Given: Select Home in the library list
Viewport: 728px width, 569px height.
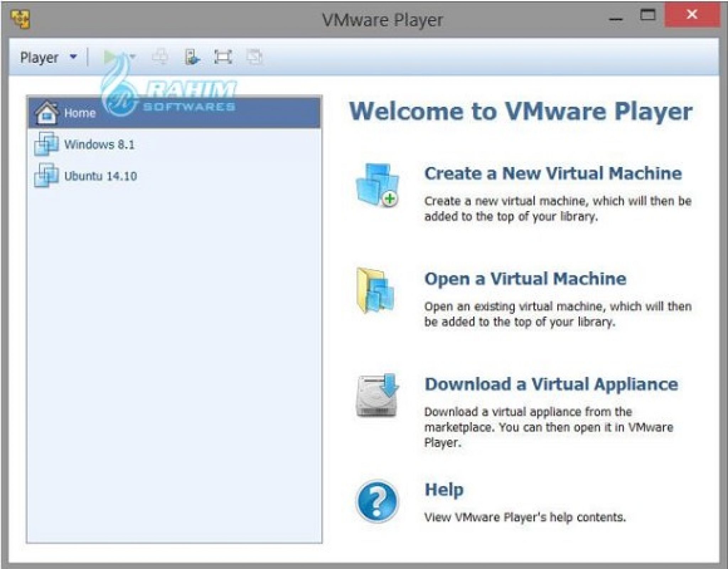Looking at the screenshot, I should pos(80,113).
